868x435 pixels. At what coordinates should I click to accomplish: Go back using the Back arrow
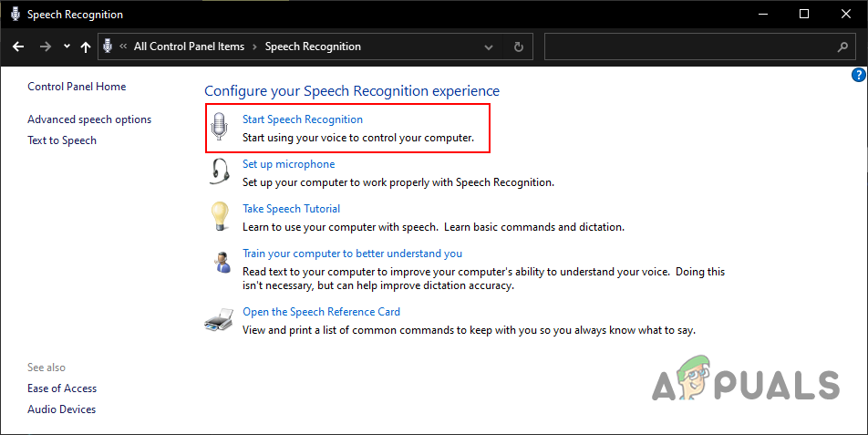[18, 47]
